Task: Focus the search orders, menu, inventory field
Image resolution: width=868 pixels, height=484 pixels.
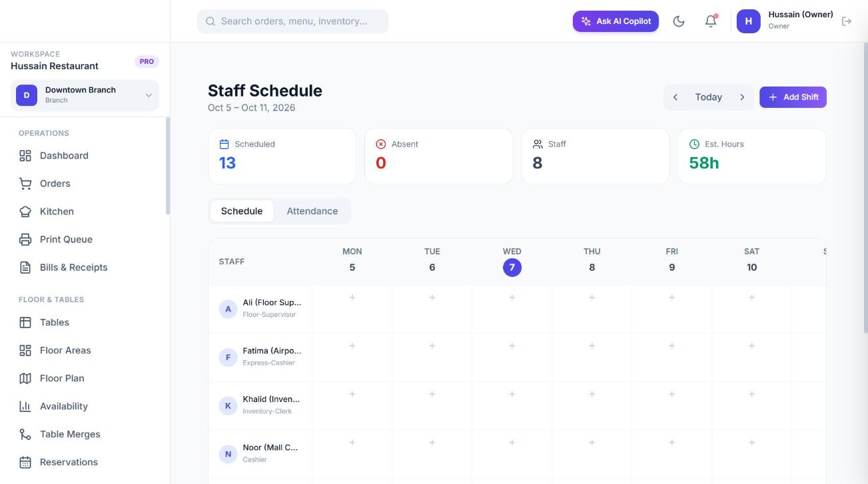Action: pos(293,21)
